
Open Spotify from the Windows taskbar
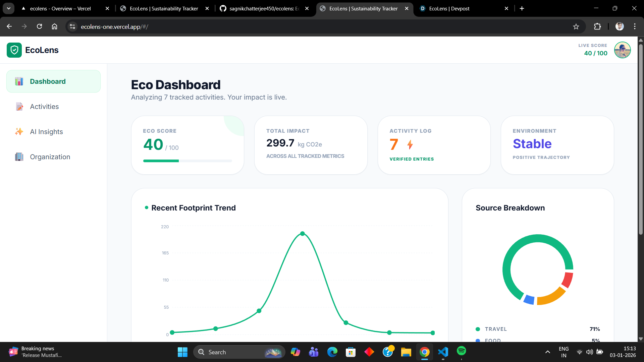[461, 351]
